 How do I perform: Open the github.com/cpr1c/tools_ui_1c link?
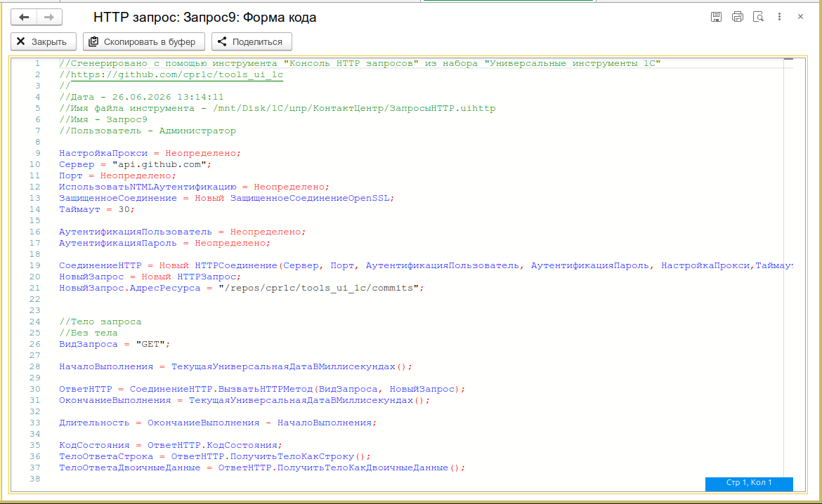click(176, 74)
